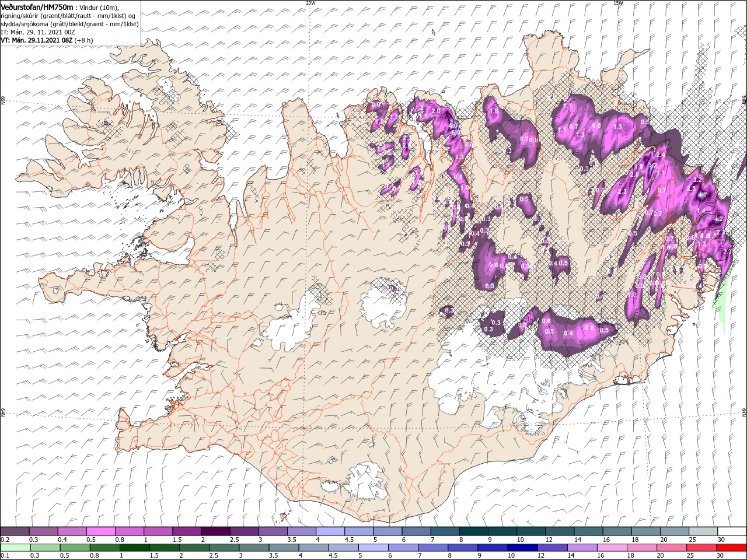The height and width of the screenshot is (560, 747).
Task: Pick the lilac 14 swatch in the rain scale
Action: [582, 548]
